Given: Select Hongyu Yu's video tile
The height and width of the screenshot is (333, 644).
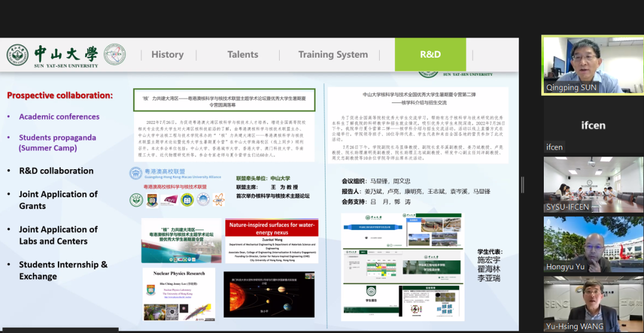Looking at the screenshot, I should click(x=592, y=244).
